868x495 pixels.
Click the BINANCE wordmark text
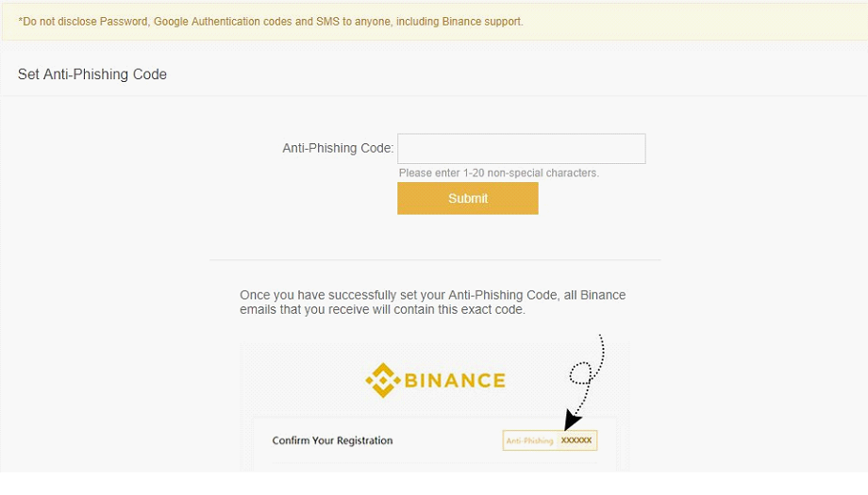pos(455,381)
